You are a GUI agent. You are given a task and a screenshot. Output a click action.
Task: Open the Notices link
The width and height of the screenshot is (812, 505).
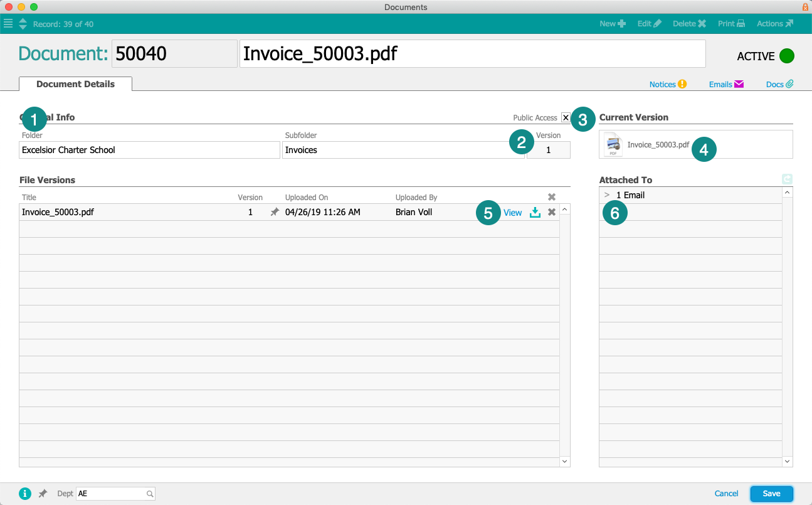[668, 84]
